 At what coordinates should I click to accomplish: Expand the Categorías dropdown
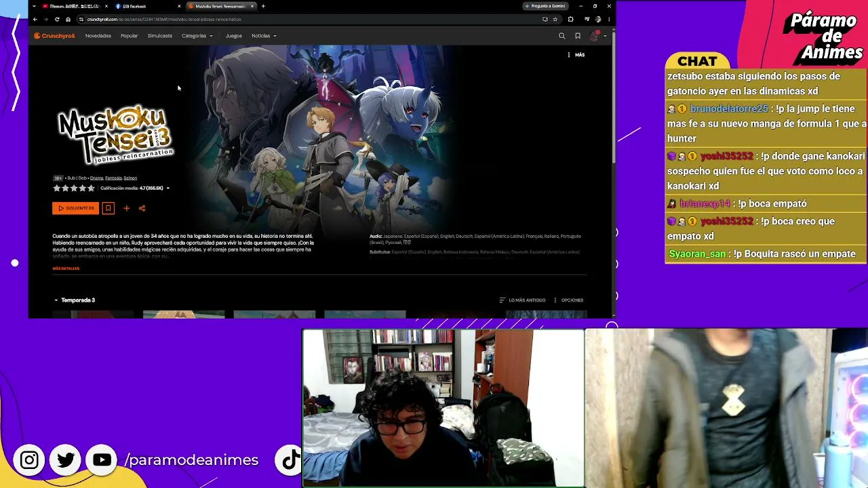[x=197, y=36]
